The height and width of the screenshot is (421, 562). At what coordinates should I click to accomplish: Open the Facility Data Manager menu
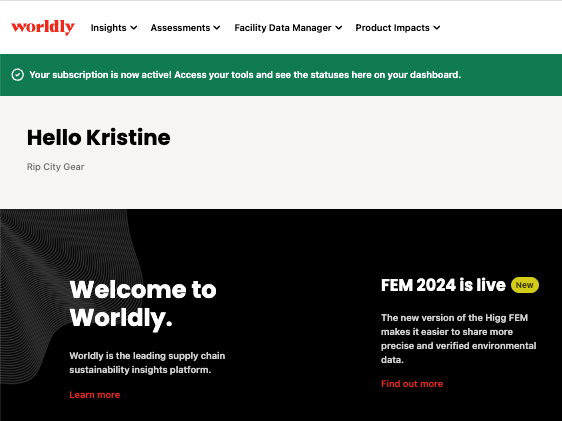coord(288,28)
